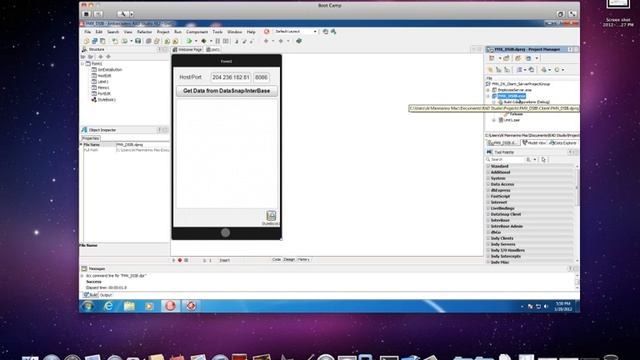This screenshot has height=360, width=640.
Task: Expand EmployeeServer.exe project node
Action: 488,90
